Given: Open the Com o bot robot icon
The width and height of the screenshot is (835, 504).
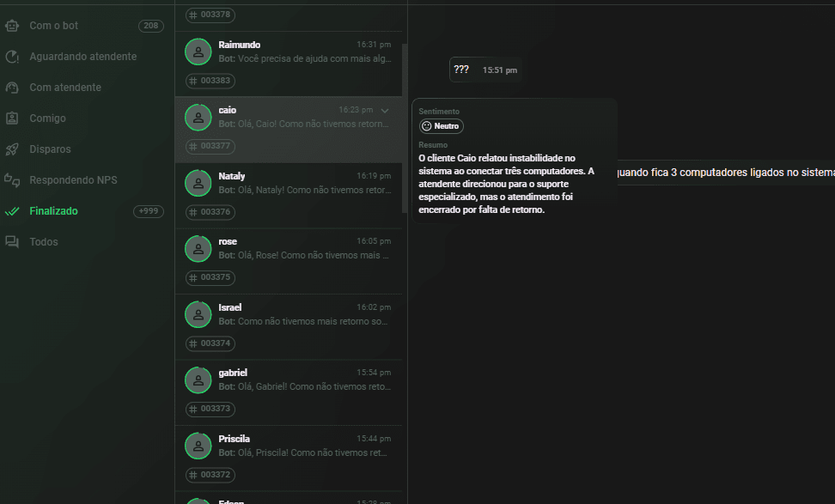Looking at the screenshot, I should [12, 26].
